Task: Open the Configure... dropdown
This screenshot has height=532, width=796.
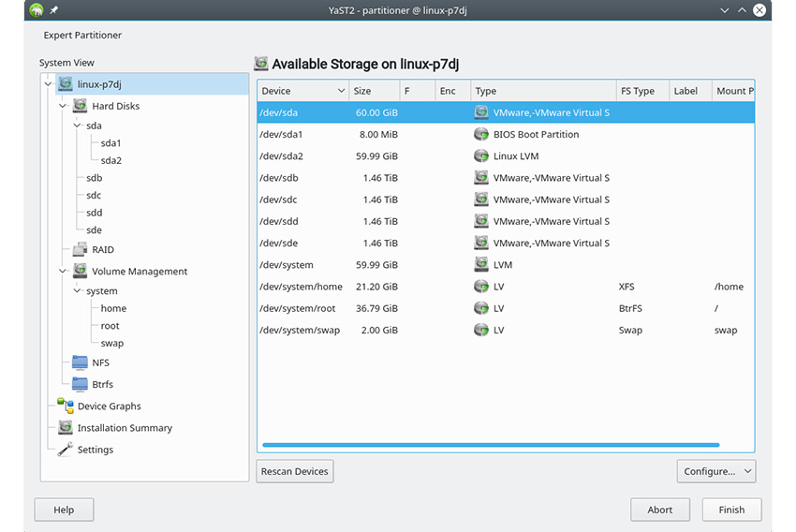Action: pos(715,471)
